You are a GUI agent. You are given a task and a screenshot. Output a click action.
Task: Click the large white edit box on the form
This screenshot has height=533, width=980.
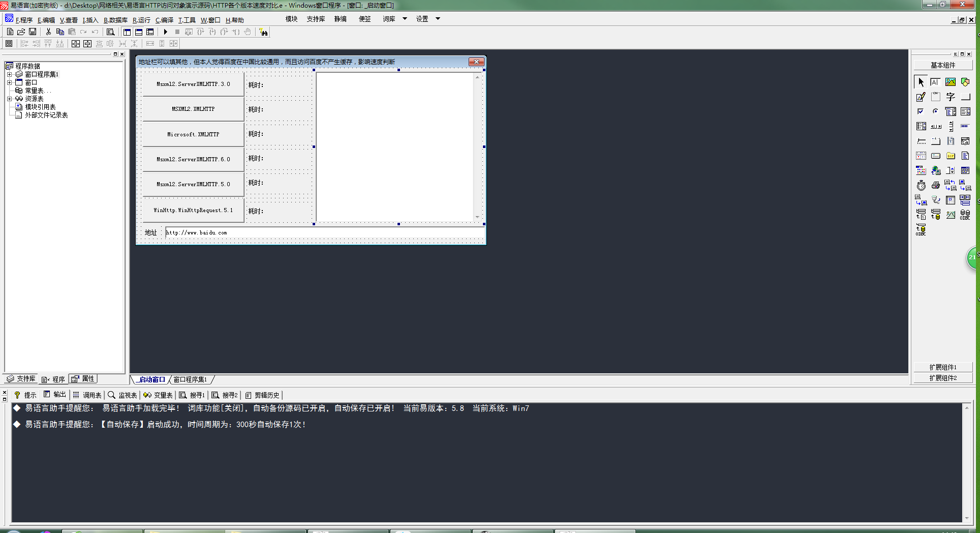point(399,147)
